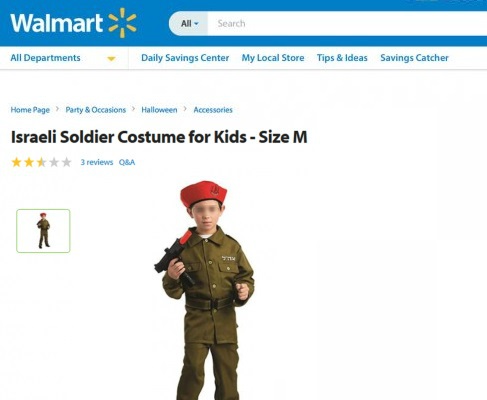Click the Walmart logo
This screenshot has width=487, height=400.
click(x=73, y=23)
